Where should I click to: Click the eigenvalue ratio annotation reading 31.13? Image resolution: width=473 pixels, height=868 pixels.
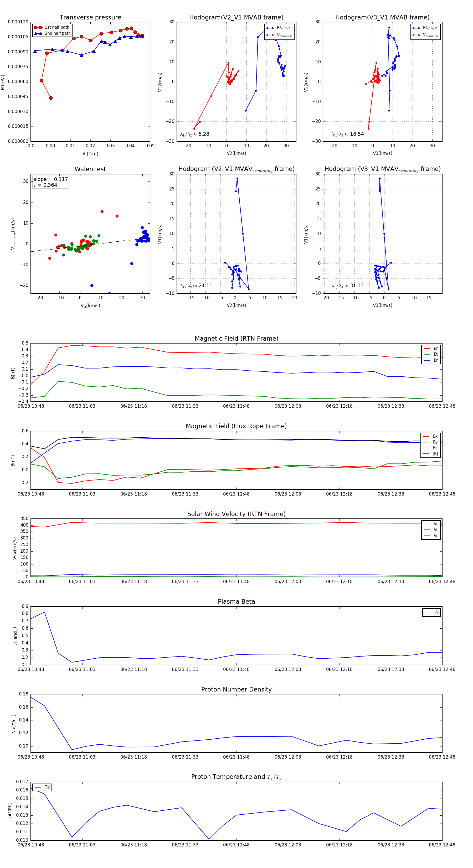pos(348,286)
